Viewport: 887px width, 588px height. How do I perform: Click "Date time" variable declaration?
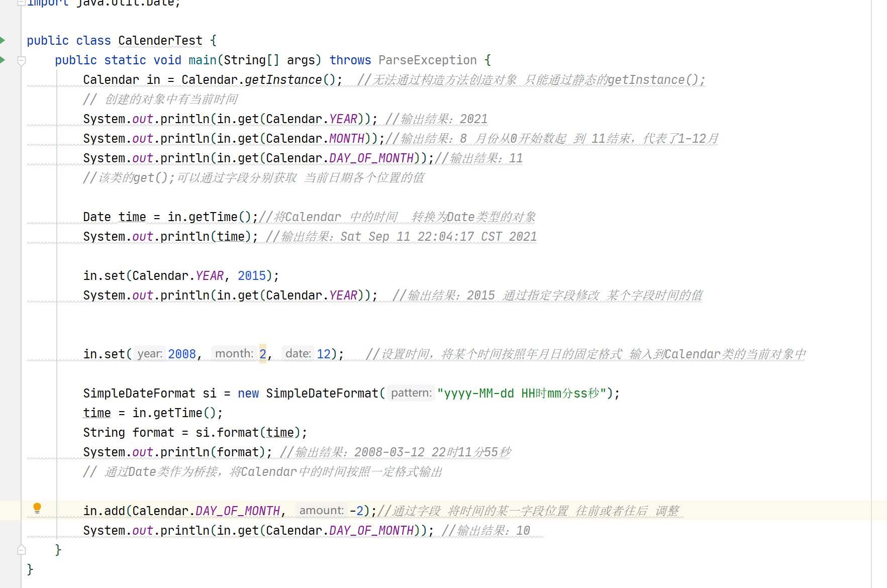[x=115, y=217]
